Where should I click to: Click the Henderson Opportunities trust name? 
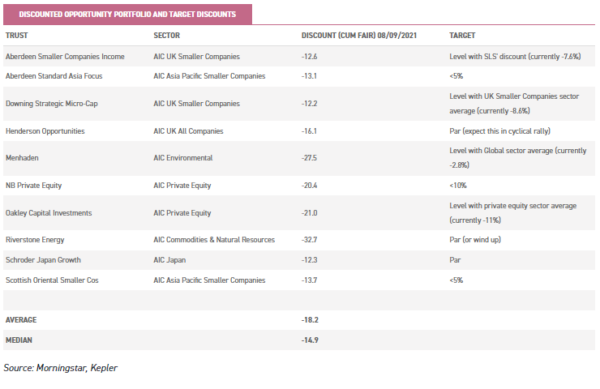pyautogui.click(x=45, y=131)
